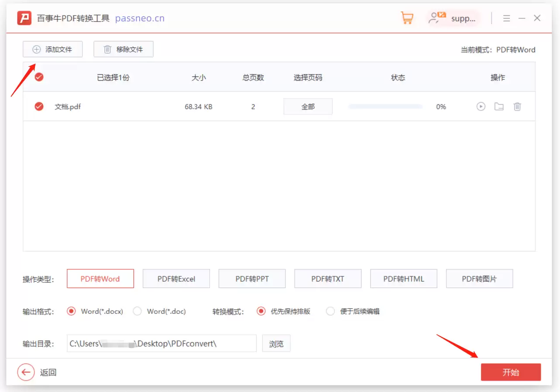Viewport: 560px width, 392px height.
Task: Open the output folder icon for 文档.pdf
Action: 499,106
